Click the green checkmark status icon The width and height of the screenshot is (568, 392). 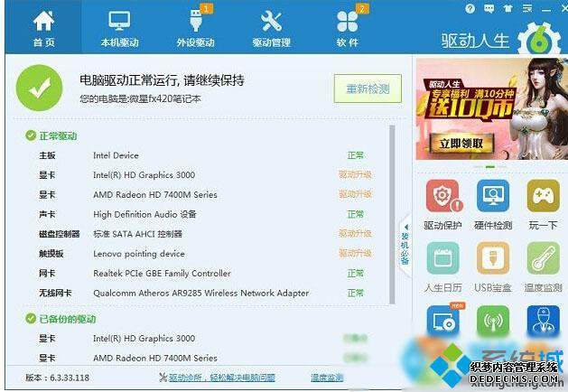(x=39, y=88)
